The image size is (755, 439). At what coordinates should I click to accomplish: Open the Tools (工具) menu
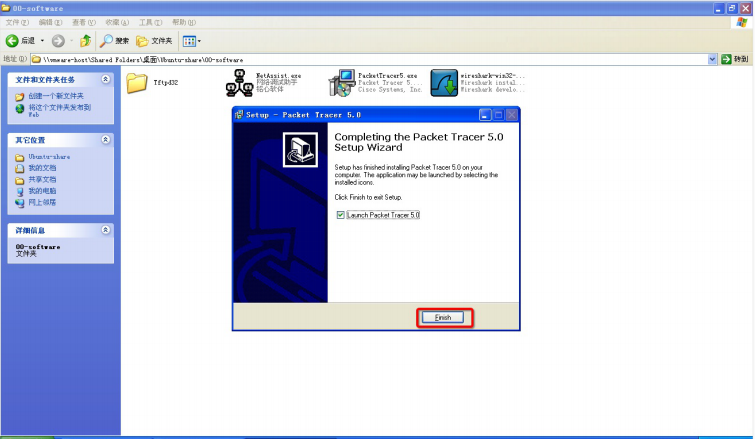pos(150,22)
